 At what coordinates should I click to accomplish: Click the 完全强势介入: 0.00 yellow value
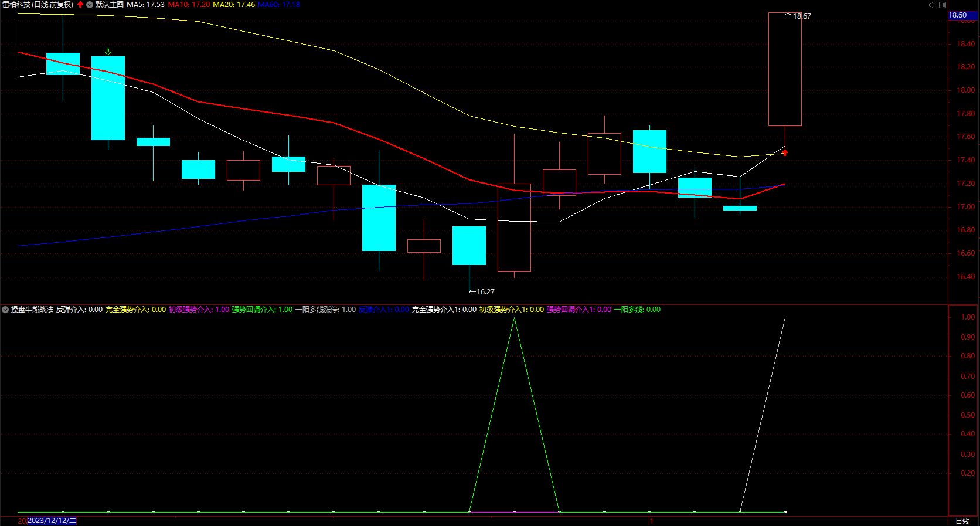[135, 310]
